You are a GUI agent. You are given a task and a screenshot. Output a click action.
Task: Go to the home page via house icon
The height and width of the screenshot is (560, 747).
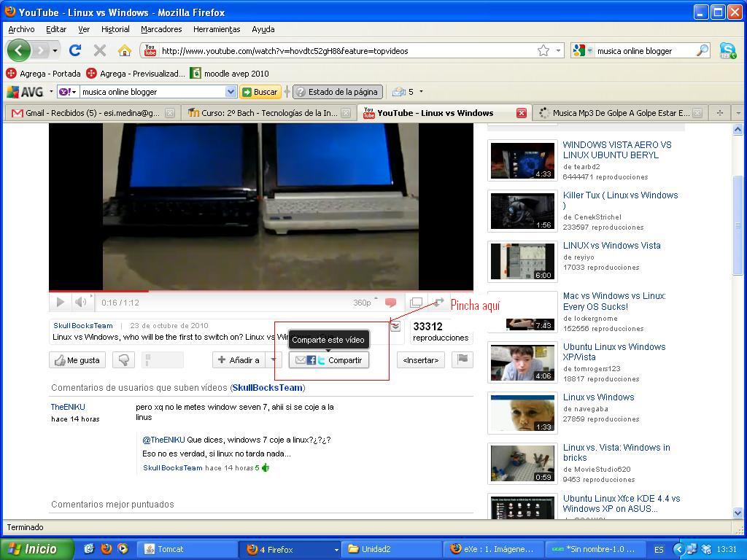[124, 50]
